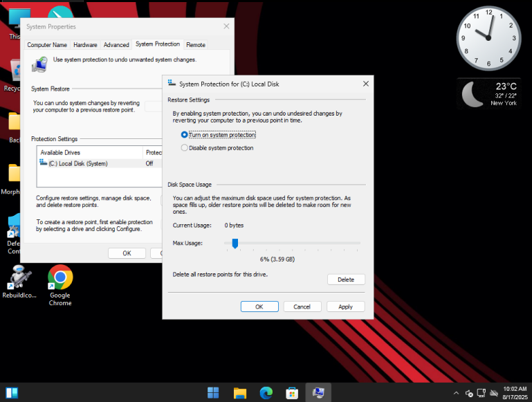The height and width of the screenshot is (402, 532).
Task: Click the Available Drives column header
Action: [x=90, y=153]
